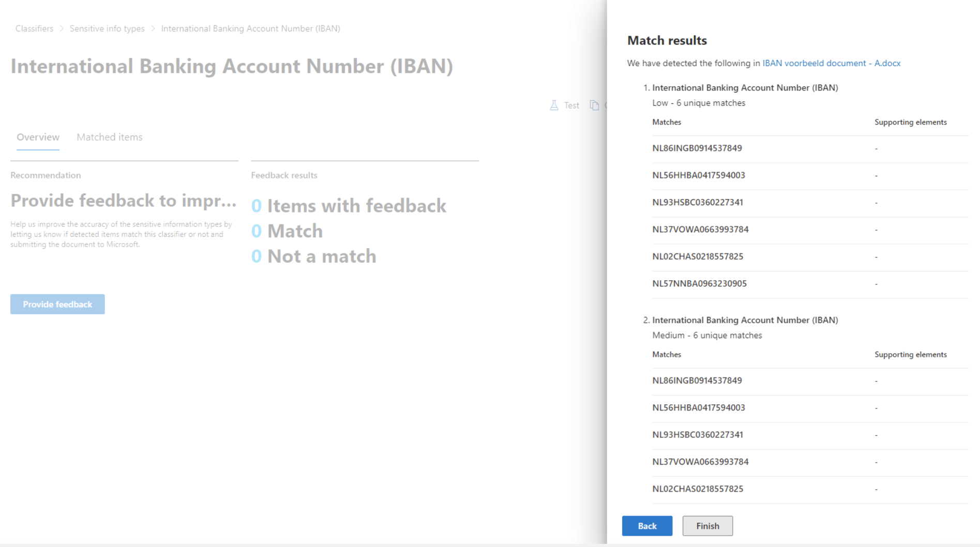
Task: Select NL02CHAS0218557825 in Low matches
Action: [x=698, y=256]
